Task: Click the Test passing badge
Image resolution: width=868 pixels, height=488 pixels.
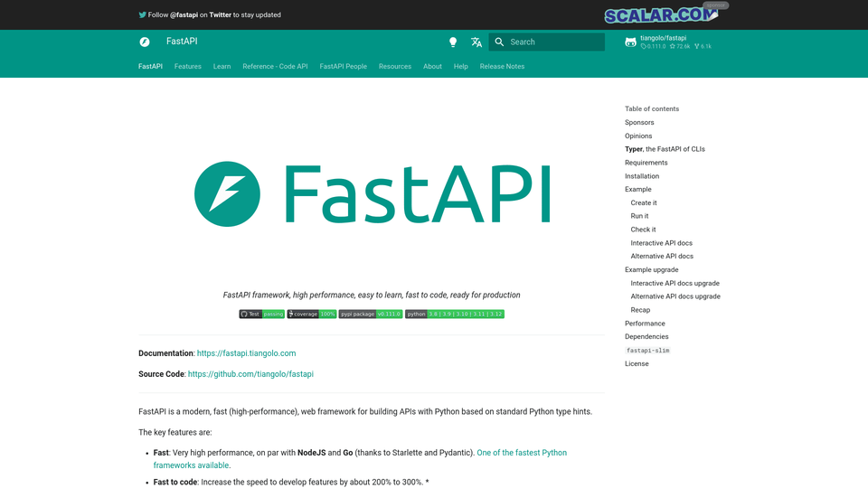Action: click(262, 314)
